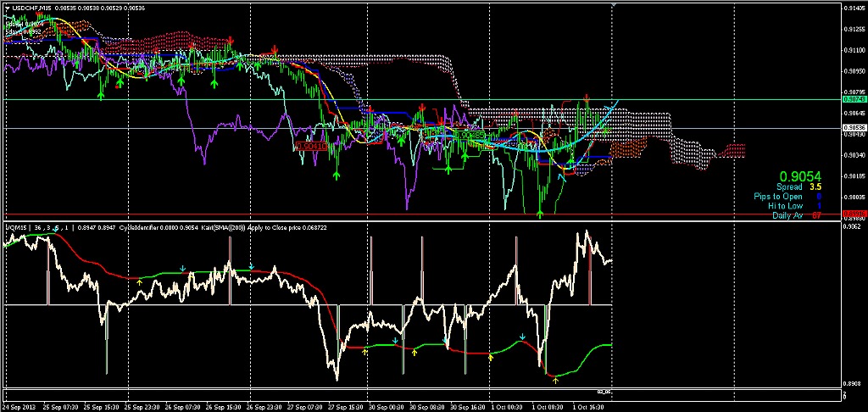The height and width of the screenshot is (412, 868).
Task: Click the USDCHF,M15 chart title text
Action: click(x=30, y=8)
